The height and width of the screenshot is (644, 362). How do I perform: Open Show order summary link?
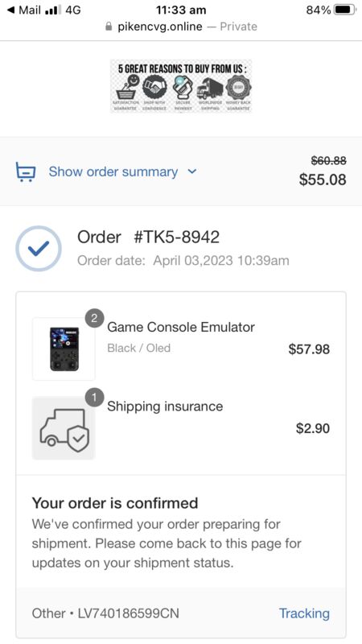[113, 171]
